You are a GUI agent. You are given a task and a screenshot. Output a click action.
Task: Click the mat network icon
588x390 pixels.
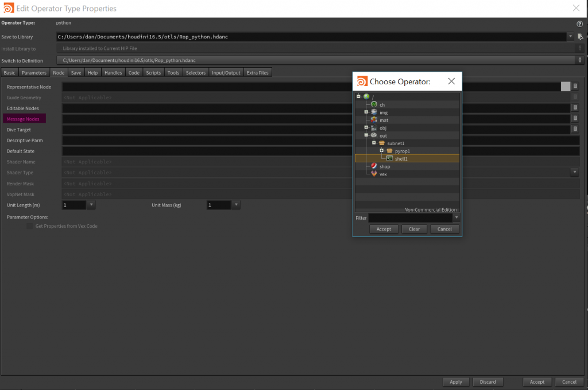tap(374, 120)
